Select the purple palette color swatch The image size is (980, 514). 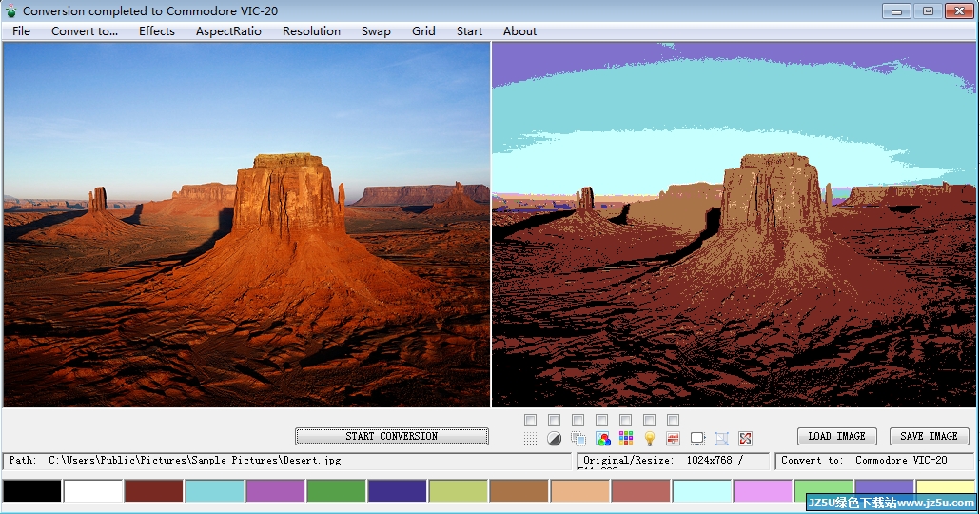pos(276,491)
